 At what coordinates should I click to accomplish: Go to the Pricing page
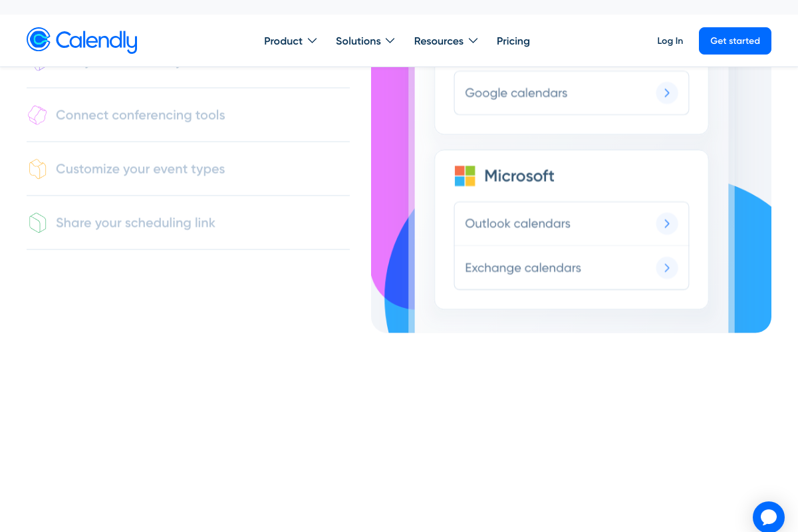coord(513,41)
